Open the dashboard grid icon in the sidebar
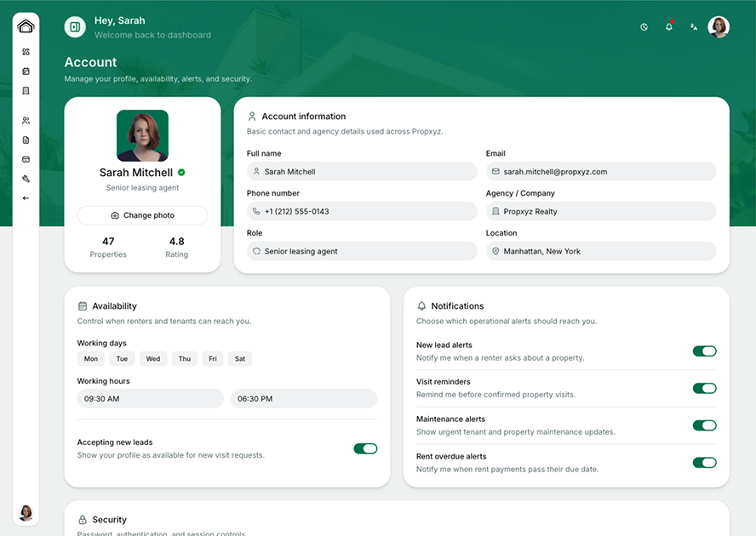Screen dimensions: 756x536 click(26, 52)
